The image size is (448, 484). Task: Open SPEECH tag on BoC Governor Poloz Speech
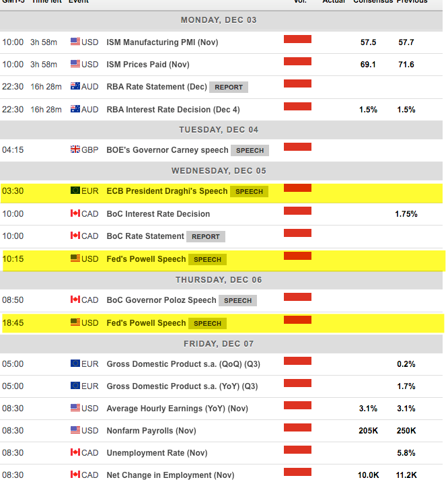click(x=237, y=301)
